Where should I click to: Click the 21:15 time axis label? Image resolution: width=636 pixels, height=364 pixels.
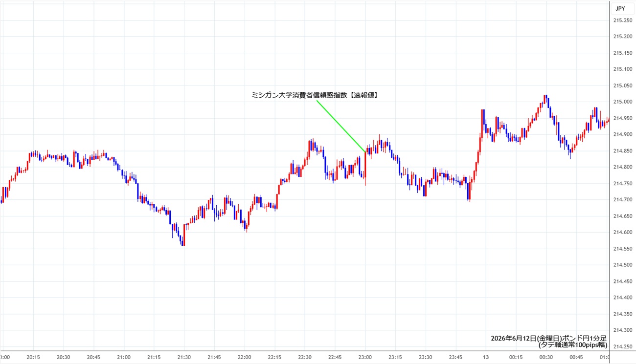[x=154, y=357]
